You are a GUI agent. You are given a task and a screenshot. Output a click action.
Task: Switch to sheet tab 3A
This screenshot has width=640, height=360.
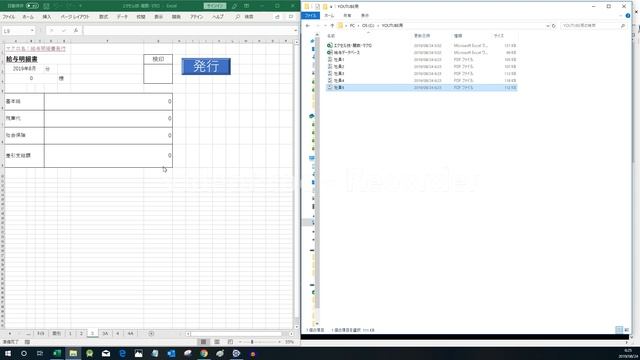[105, 333]
